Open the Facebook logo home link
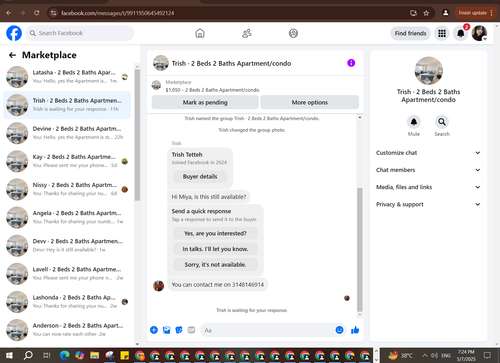Screen dimensions: 500x363 (14, 33)
